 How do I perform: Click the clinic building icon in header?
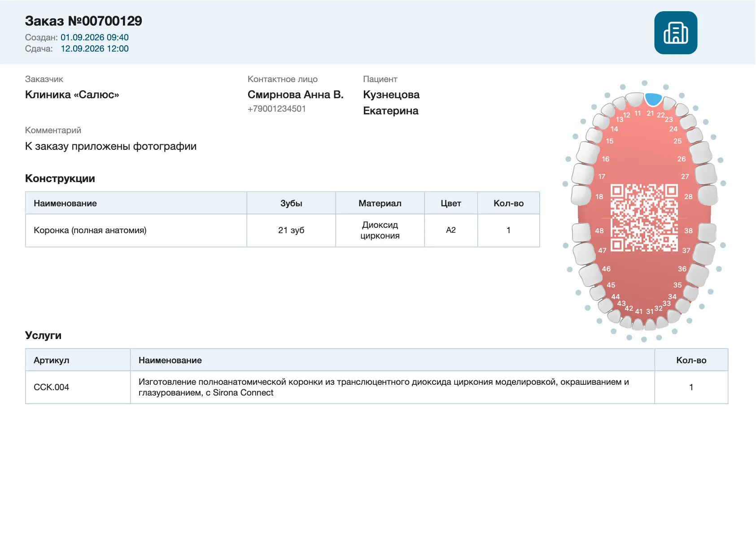tap(675, 33)
